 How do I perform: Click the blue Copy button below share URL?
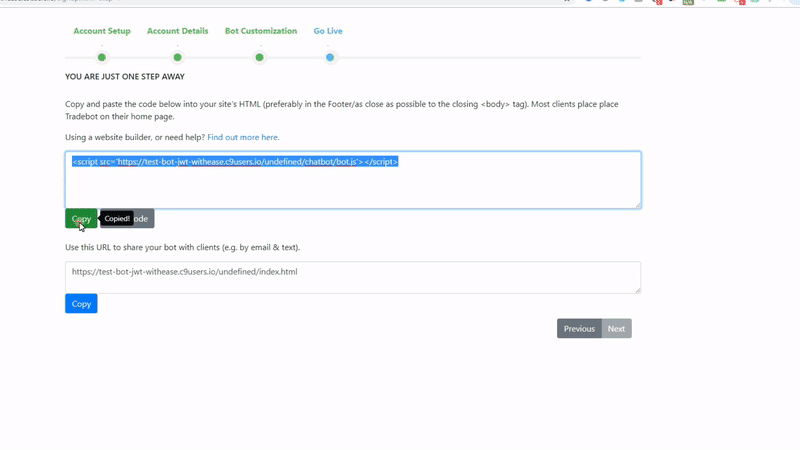pos(81,304)
